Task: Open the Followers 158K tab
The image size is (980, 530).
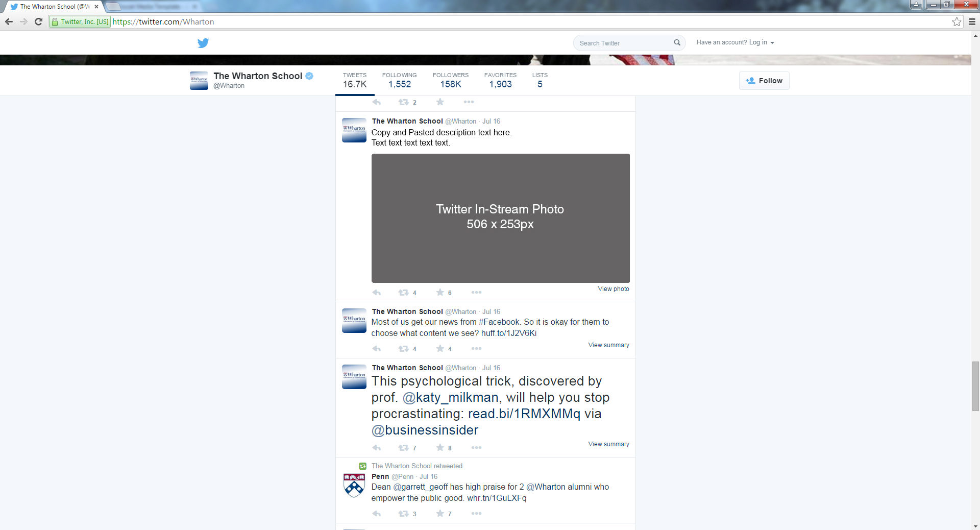Action: (x=451, y=80)
